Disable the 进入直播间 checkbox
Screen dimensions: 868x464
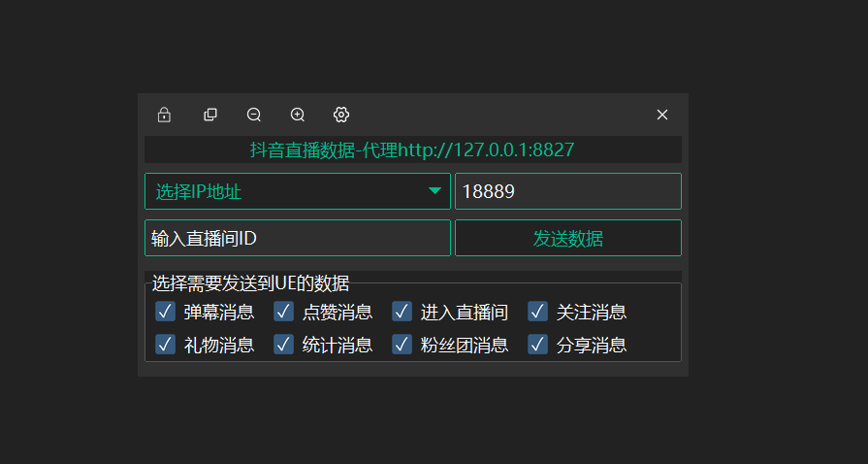[402, 312]
